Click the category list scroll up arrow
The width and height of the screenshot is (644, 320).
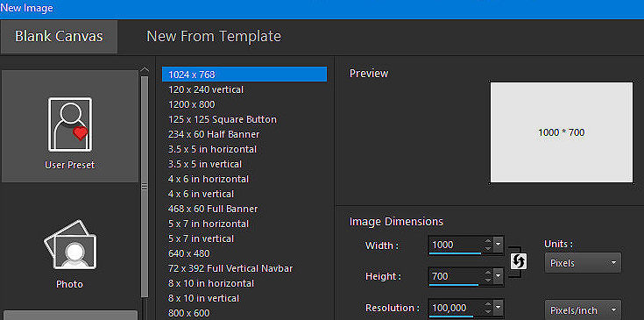coord(145,70)
